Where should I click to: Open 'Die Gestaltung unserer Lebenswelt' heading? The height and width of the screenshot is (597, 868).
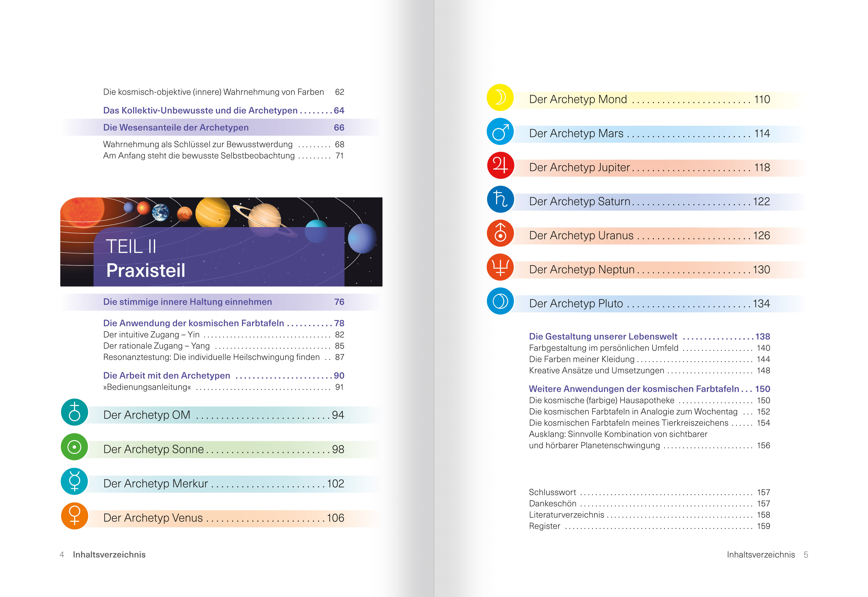(x=603, y=337)
